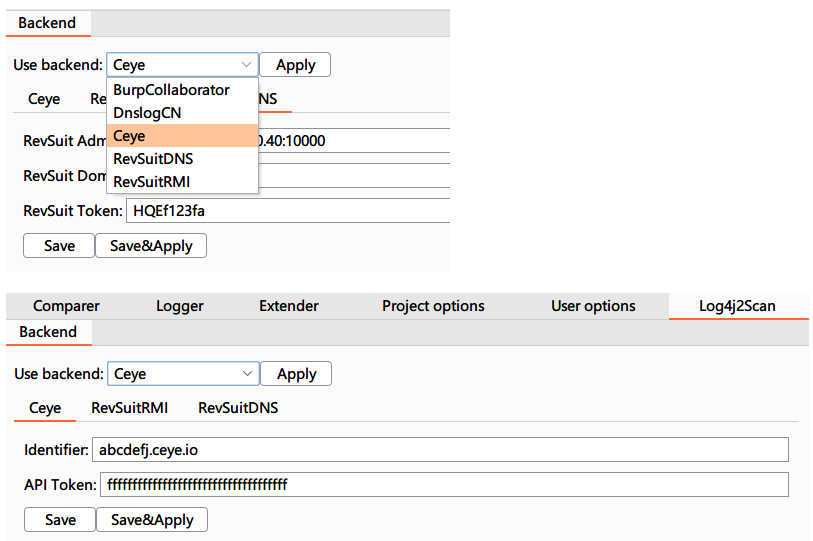Click the API Token label

[x=60, y=484]
